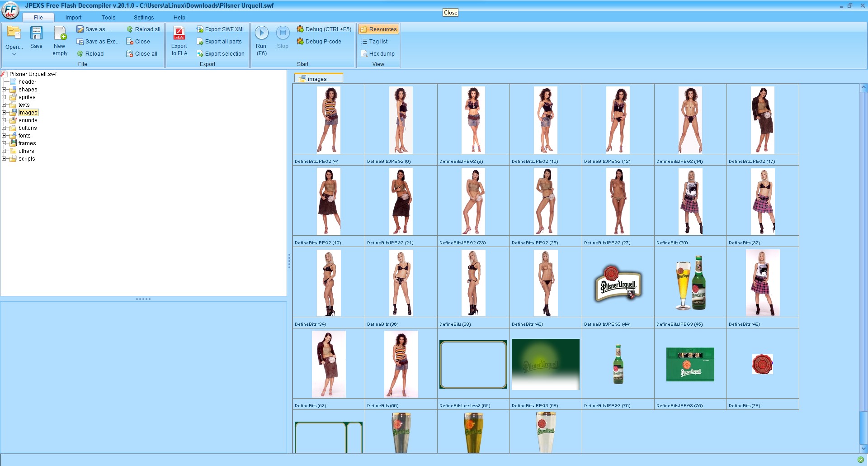This screenshot has height=466, width=868.
Task: Expand the fonts folder
Action: (4, 136)
